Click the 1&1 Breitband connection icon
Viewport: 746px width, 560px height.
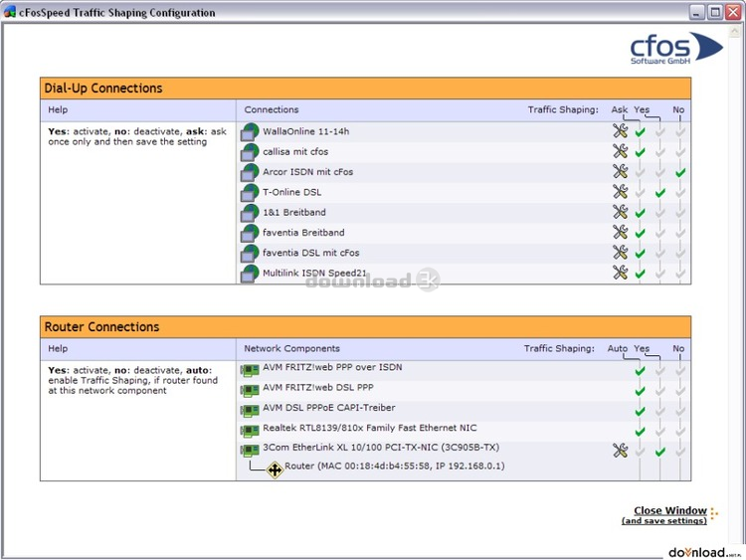coord(250,213)
